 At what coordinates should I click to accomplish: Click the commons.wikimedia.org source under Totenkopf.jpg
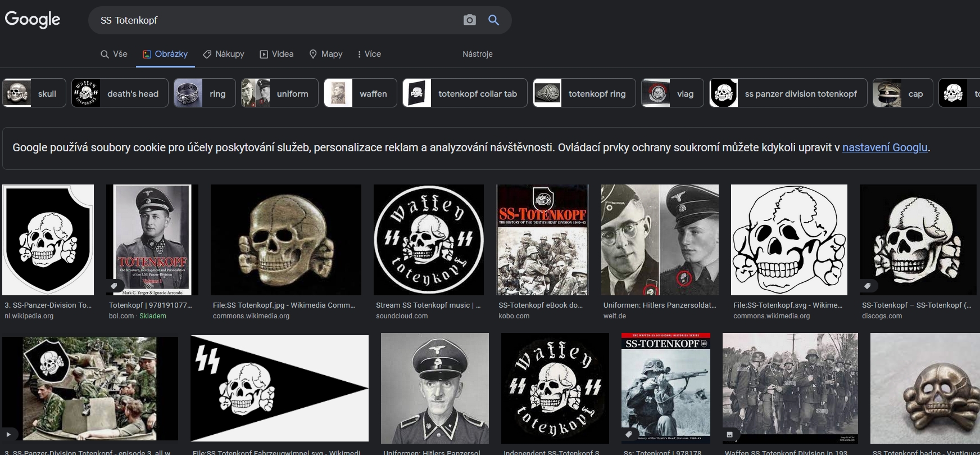pyautogui.click(x=251, y=316)
